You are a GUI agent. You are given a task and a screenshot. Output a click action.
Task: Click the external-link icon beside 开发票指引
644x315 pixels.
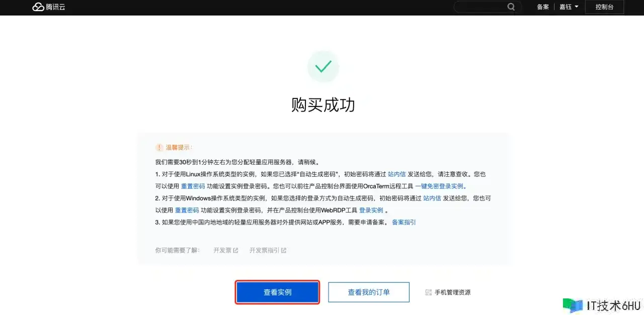284,250
